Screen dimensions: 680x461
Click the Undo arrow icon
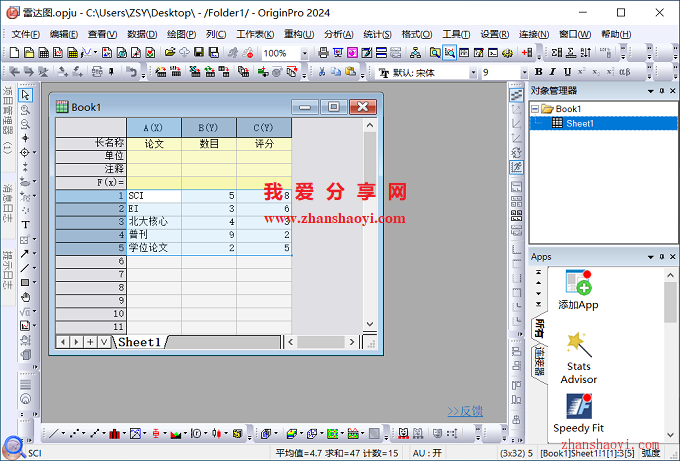pos(131,72)
